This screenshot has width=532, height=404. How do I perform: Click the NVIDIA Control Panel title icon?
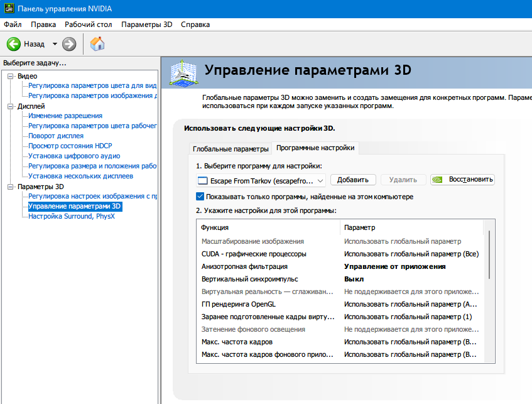[9, 8]
